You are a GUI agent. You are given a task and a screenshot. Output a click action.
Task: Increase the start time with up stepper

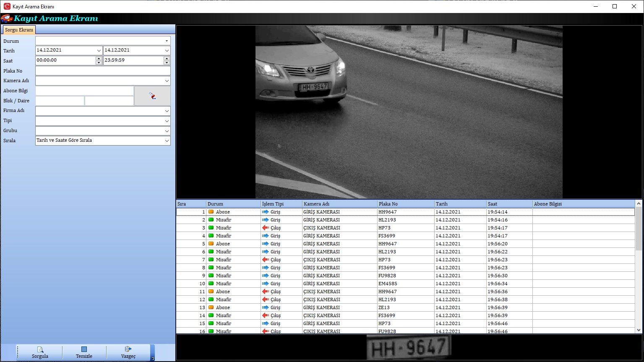coord(99,58)
